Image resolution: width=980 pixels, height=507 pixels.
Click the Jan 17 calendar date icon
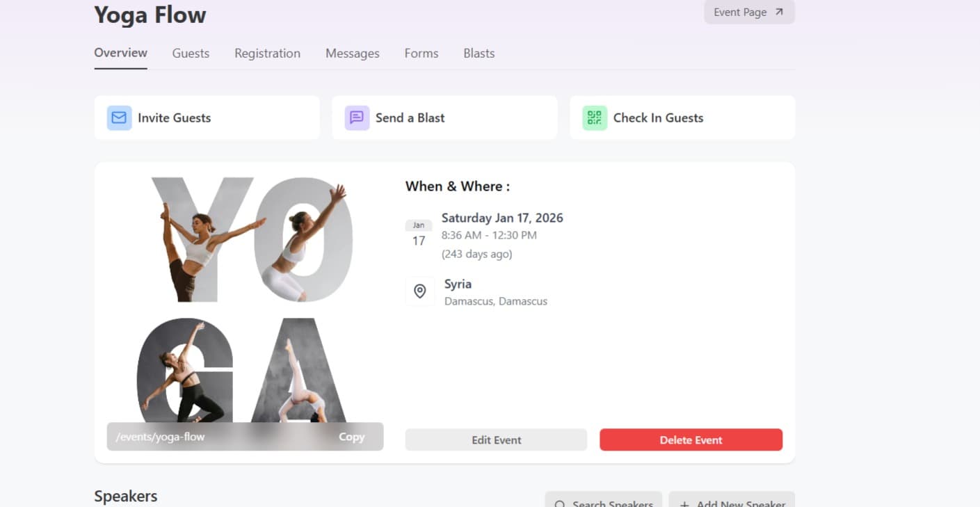tap(419, 234)
